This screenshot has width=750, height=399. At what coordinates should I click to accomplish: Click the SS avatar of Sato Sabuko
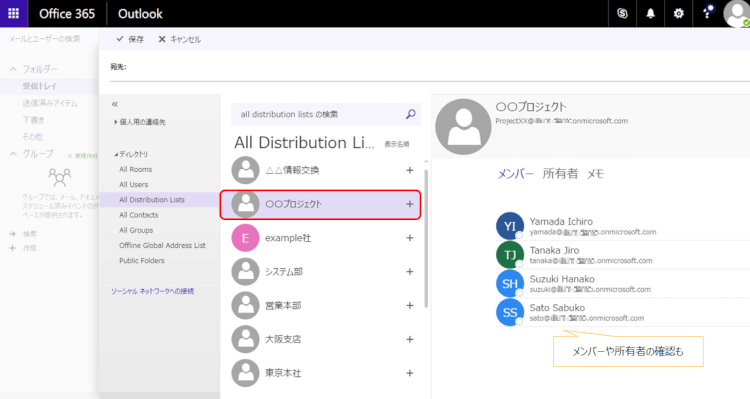[510, 312]
